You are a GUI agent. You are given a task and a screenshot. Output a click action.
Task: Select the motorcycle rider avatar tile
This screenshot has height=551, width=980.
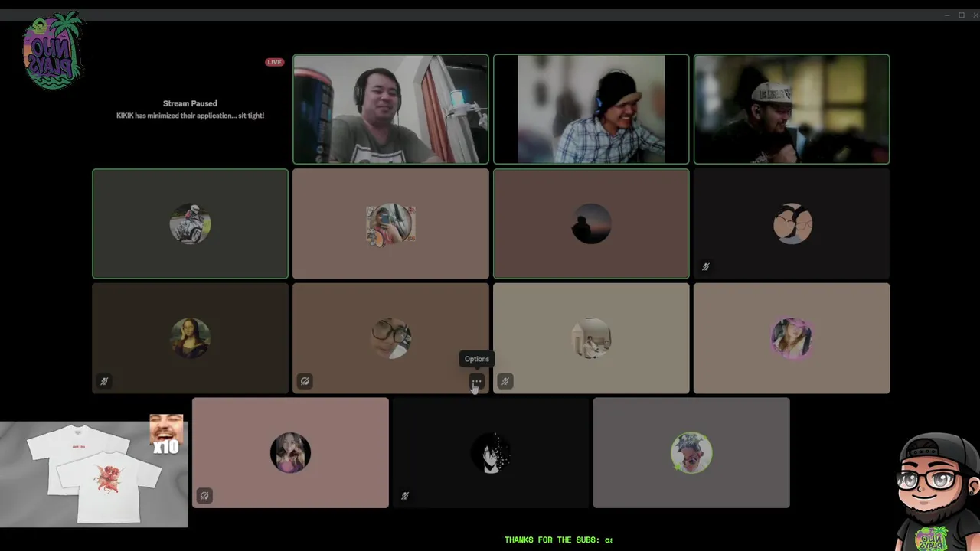click(190, 223)
